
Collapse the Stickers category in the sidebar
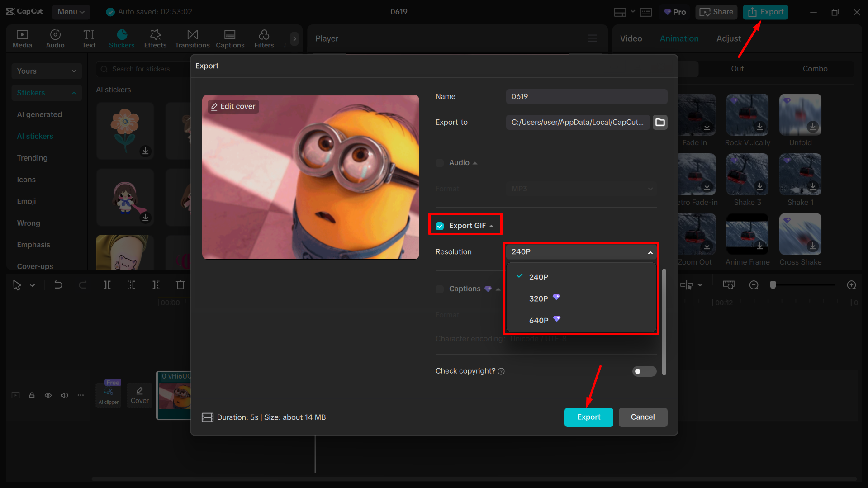[74, 93]
